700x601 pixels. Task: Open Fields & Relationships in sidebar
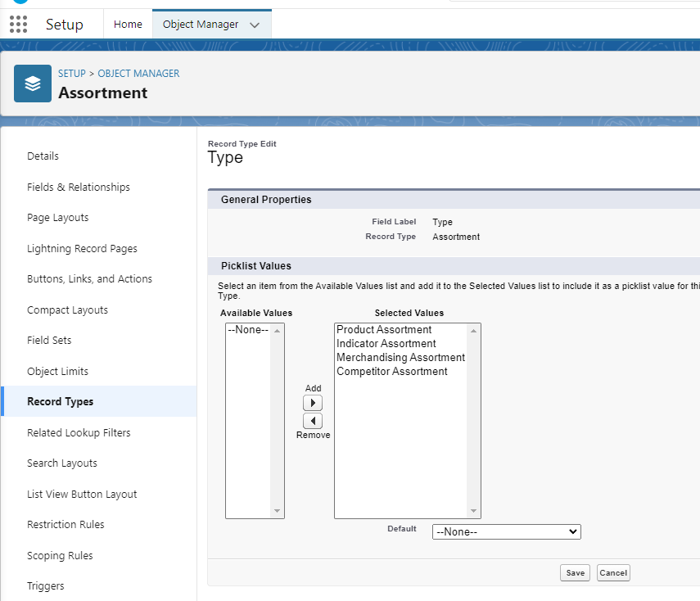pyautogui.click(x=79, y=187)
